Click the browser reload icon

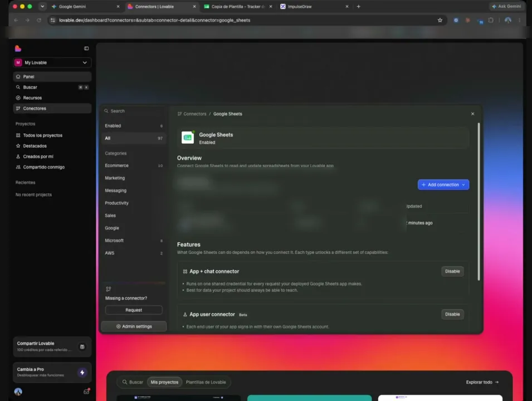click(x=39, y=21)
